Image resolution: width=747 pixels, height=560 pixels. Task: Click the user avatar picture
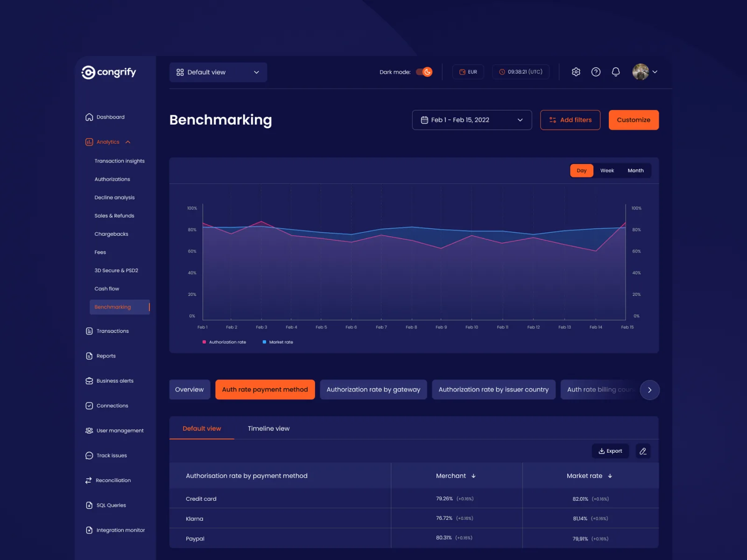[641, 72]
